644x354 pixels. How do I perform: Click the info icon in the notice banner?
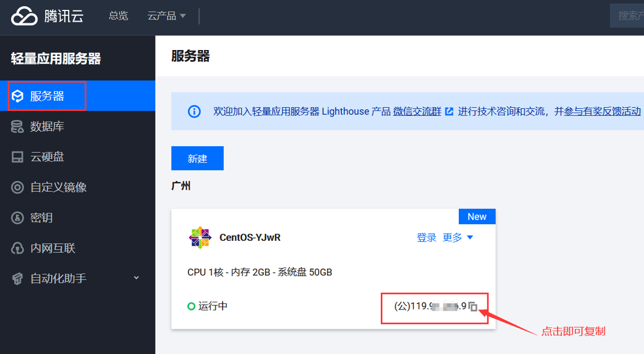tap(193, 111)
